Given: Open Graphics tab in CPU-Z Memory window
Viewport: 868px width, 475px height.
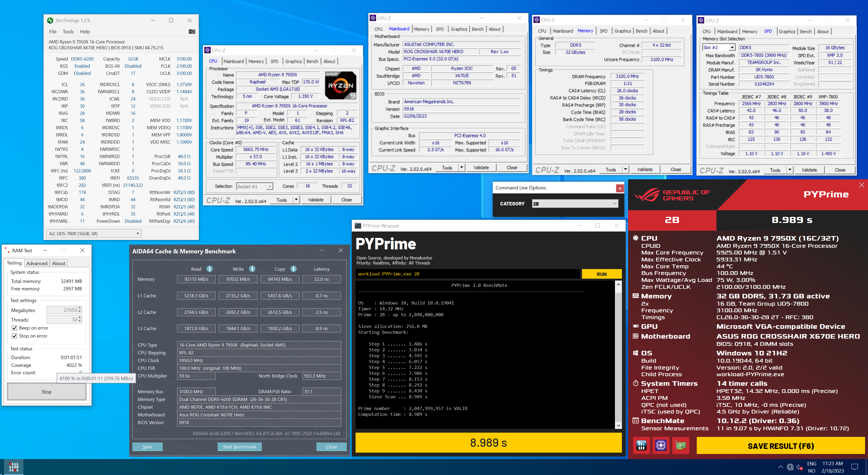Looking at the screenshot, I should coord(622,31).
